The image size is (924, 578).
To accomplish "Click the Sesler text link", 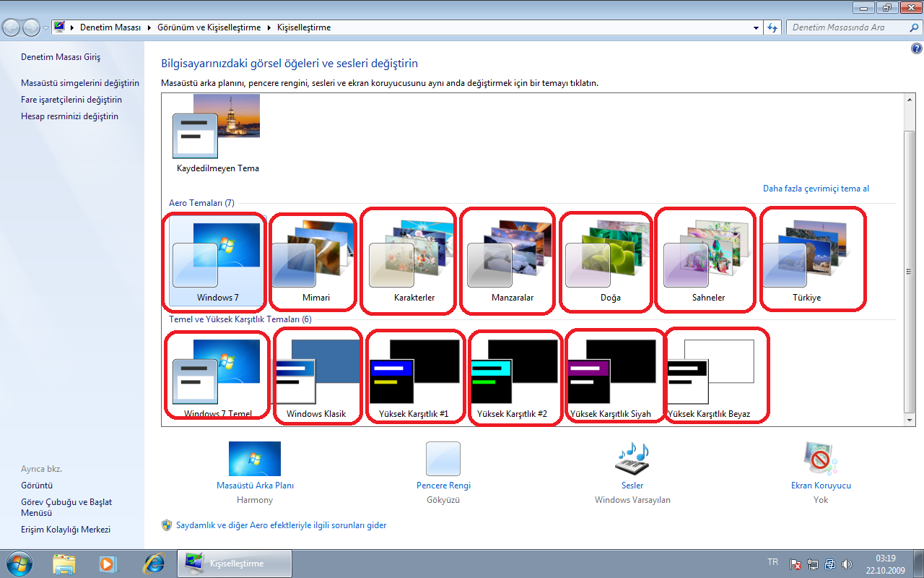I will tap(632, 486).
